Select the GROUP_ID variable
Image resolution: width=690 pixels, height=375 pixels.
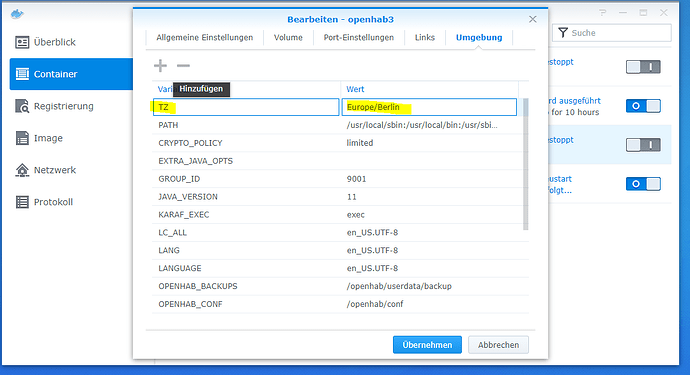tap(179, 179)
